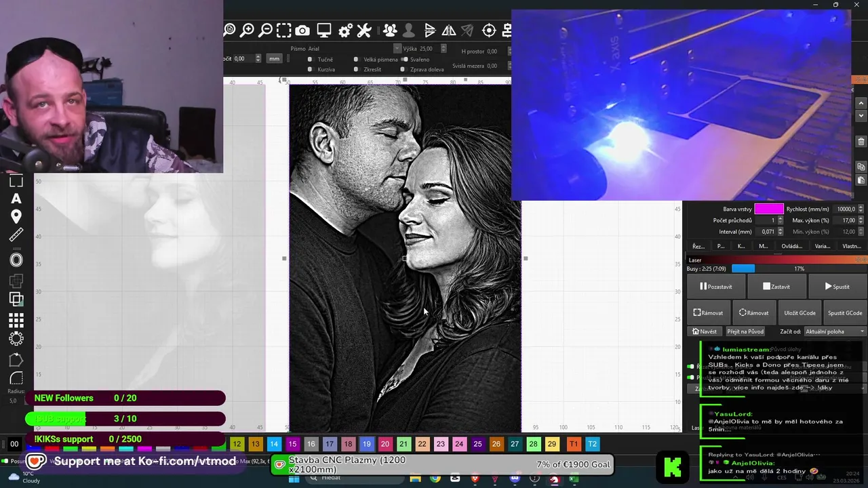Viewport: 868px width, 488px height.
Task: Click the boolean overlapping squares tool
Action: click(16, 299)
